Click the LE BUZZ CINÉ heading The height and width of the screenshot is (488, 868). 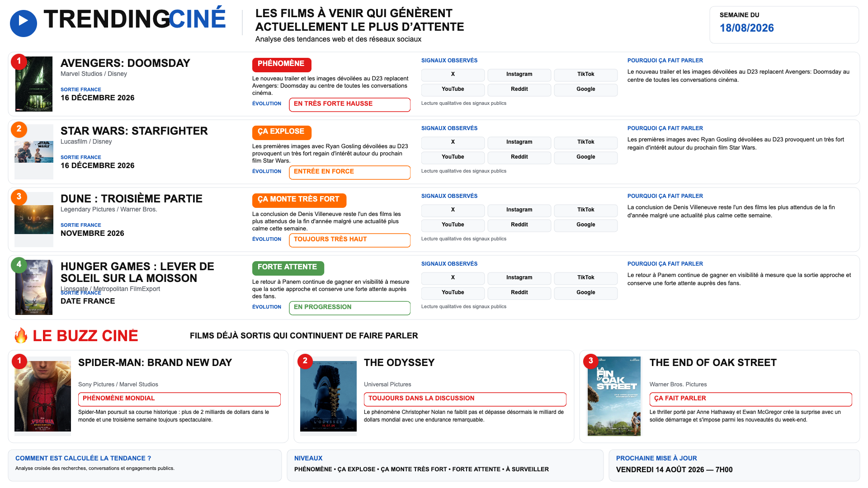pos(85,336)
